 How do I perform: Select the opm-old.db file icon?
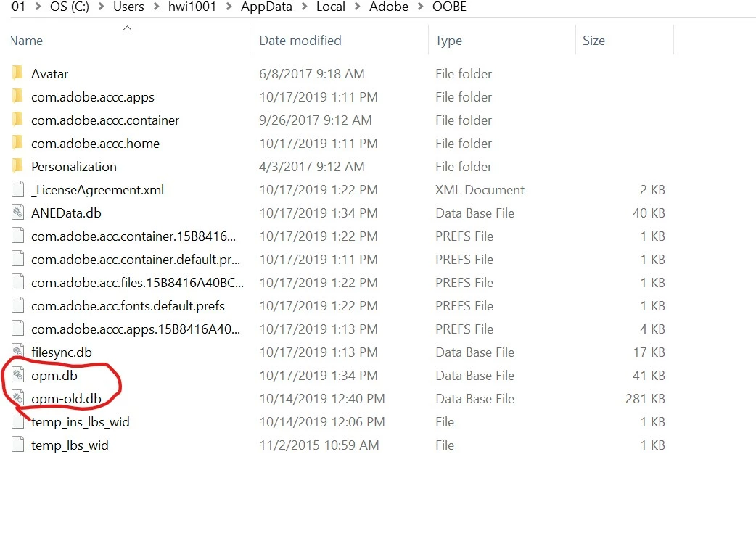(18, 397)
